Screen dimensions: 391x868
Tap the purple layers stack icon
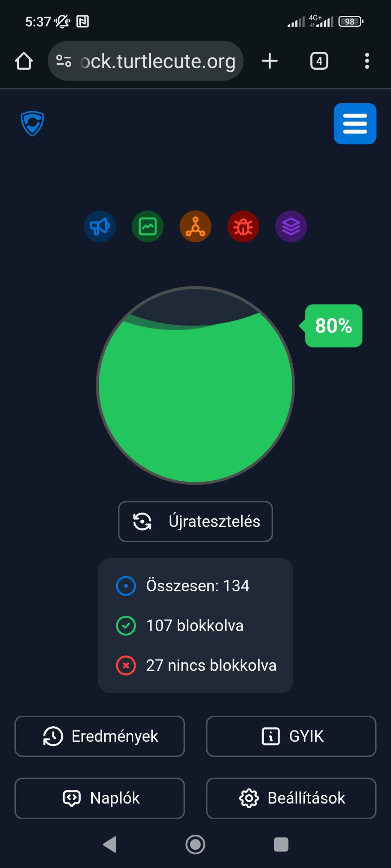tap(291, 226)
